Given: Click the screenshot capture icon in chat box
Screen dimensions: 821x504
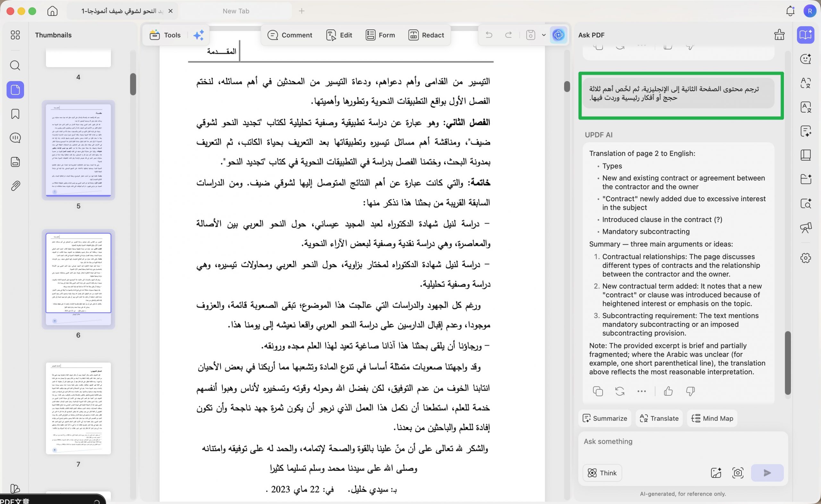Looking at the screenshot, I should pos(738,473).
